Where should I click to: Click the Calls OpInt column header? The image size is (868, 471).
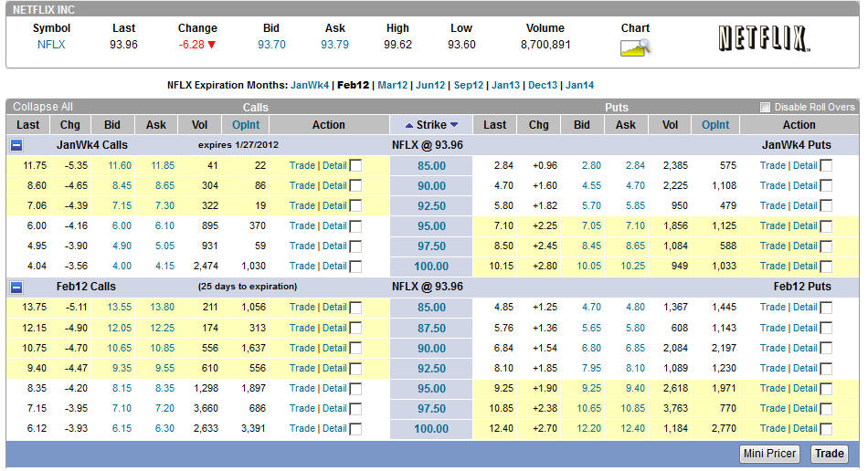[x=246, y=125]
